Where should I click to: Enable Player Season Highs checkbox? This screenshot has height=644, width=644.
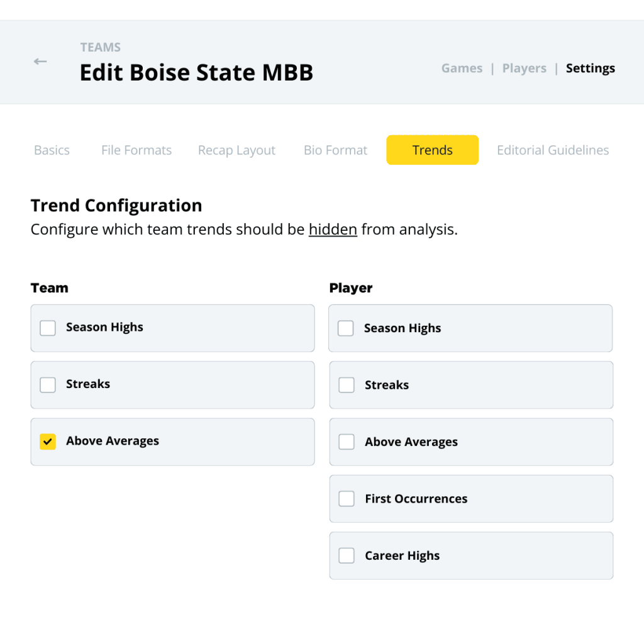click(x=345, y=328)
